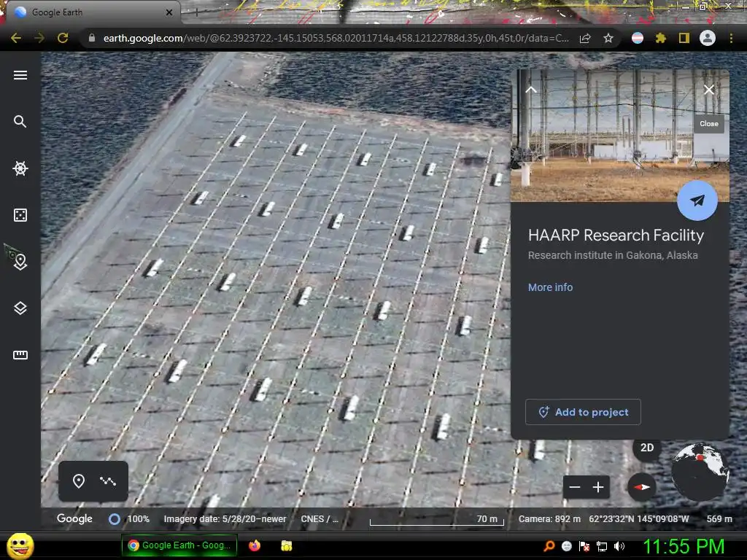
Task: Draw a line or shape tool
Action: pos(108,481)
